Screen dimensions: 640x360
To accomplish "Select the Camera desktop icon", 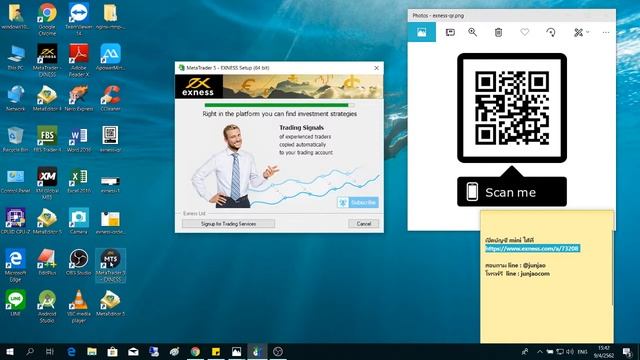I will 79,221.
